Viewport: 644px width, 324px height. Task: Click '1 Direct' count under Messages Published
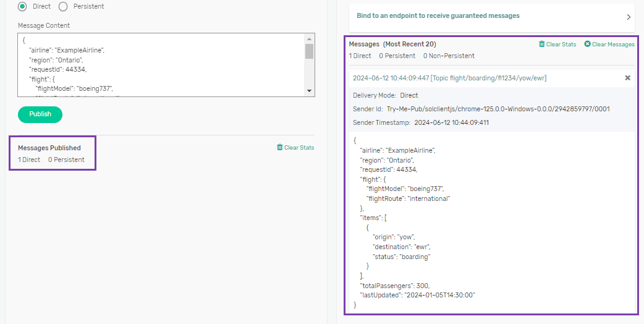29,160
